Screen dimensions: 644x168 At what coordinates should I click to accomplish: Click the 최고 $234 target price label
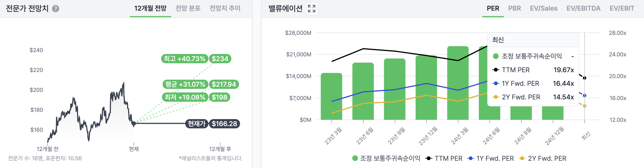pos(220,59)
